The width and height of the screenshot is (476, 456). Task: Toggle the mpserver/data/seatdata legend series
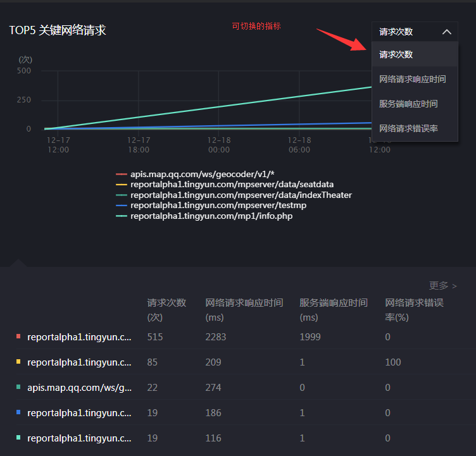coord(232,185)
